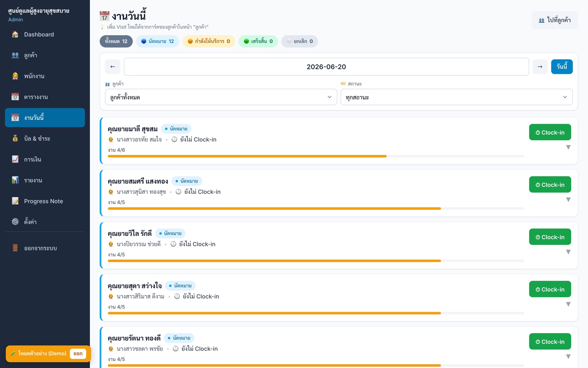
Task: Open the Dashboard house icon
Action: click(x=15, y=34)
